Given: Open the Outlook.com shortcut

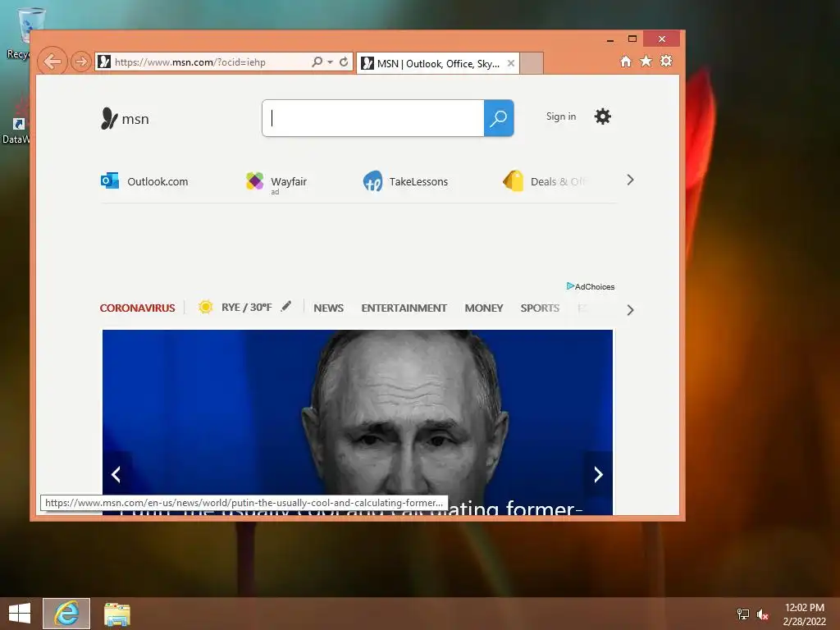Looking at the screenshot, I should coord(157,181).
